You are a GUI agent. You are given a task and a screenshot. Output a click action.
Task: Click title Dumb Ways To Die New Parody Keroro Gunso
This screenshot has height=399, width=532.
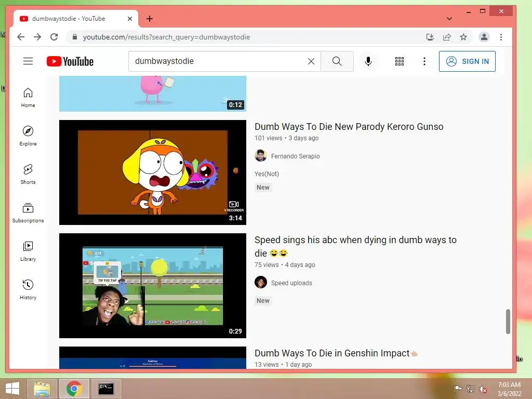tap(349, 127)
